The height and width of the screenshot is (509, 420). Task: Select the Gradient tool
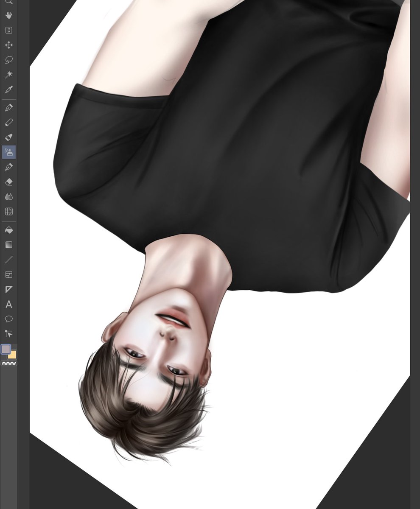(x=8, y=245)
